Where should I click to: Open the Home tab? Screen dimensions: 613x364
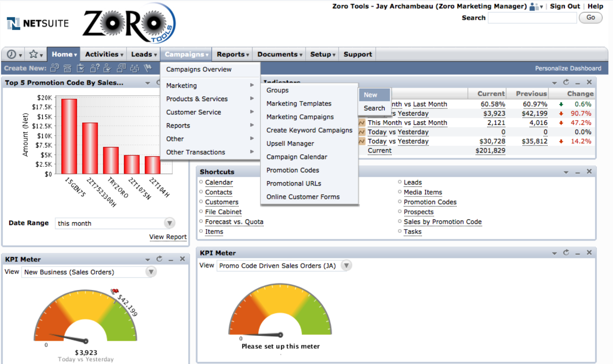coord(64,54)
